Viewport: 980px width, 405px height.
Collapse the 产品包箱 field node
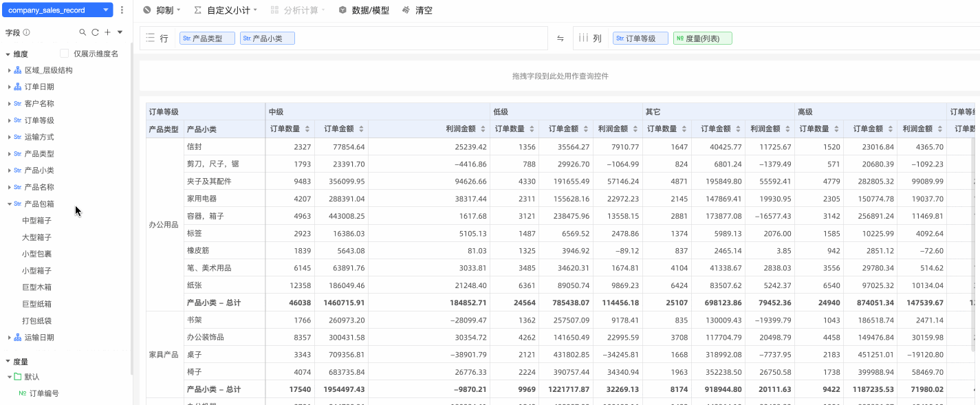[9, 204]
